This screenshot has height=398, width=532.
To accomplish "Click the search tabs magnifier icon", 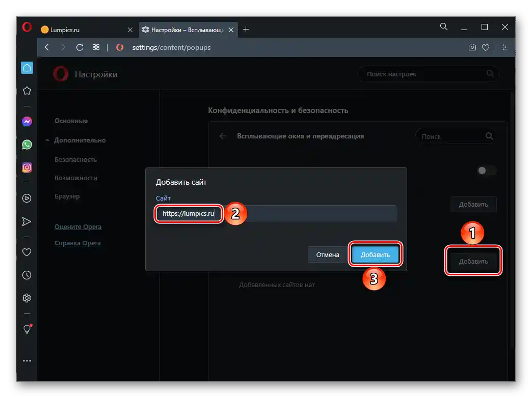I will point(444,27).
